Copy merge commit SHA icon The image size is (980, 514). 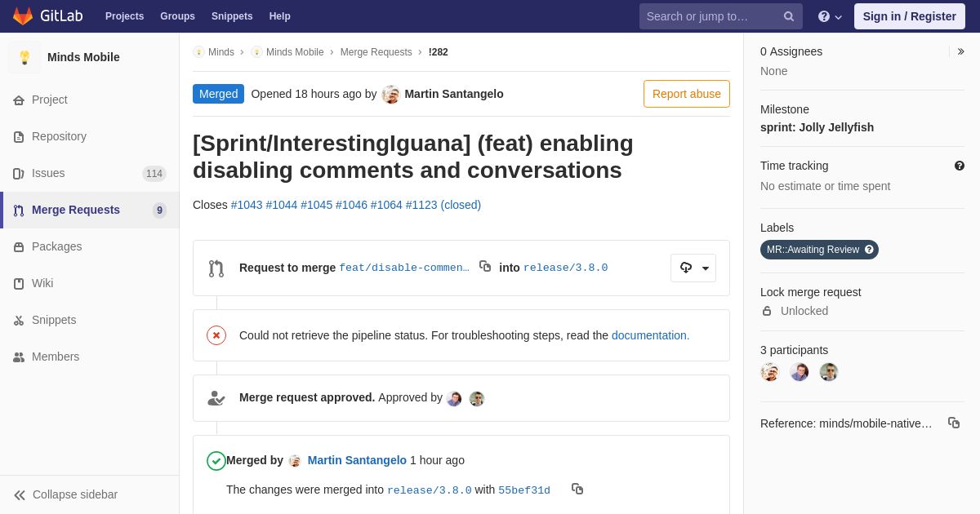577,489
